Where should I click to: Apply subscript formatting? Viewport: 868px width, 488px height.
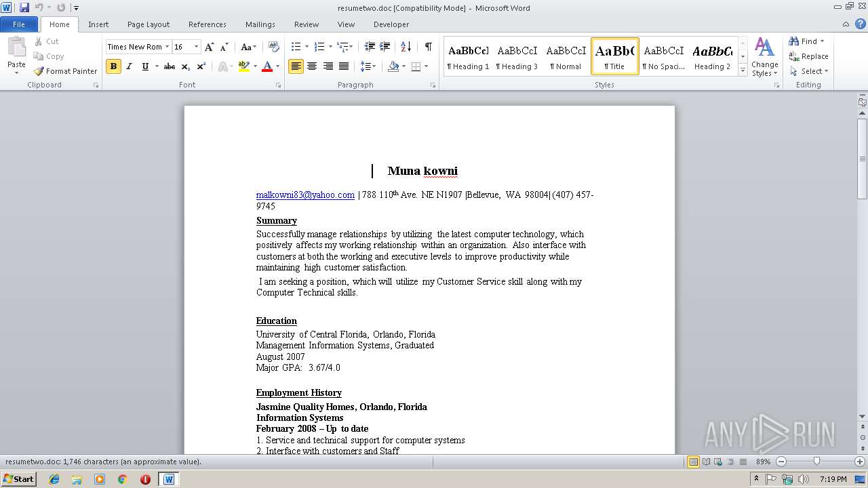click(x=185, y=66)
